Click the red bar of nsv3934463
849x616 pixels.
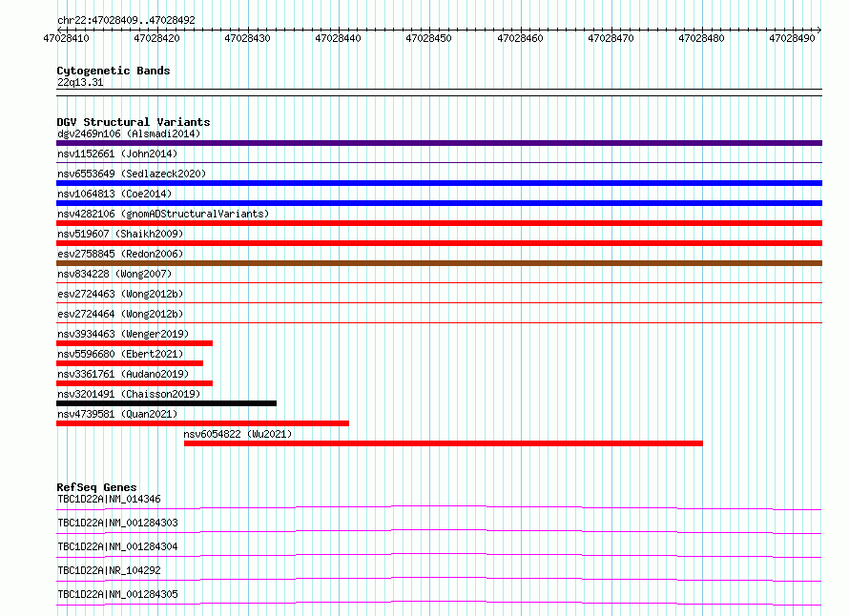135,343
